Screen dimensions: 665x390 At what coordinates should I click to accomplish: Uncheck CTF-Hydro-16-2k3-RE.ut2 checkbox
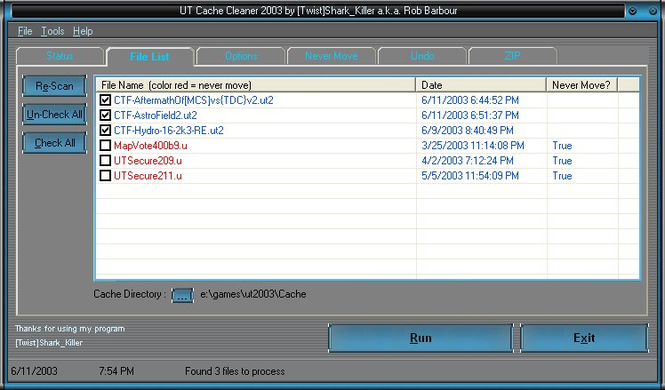105,131
